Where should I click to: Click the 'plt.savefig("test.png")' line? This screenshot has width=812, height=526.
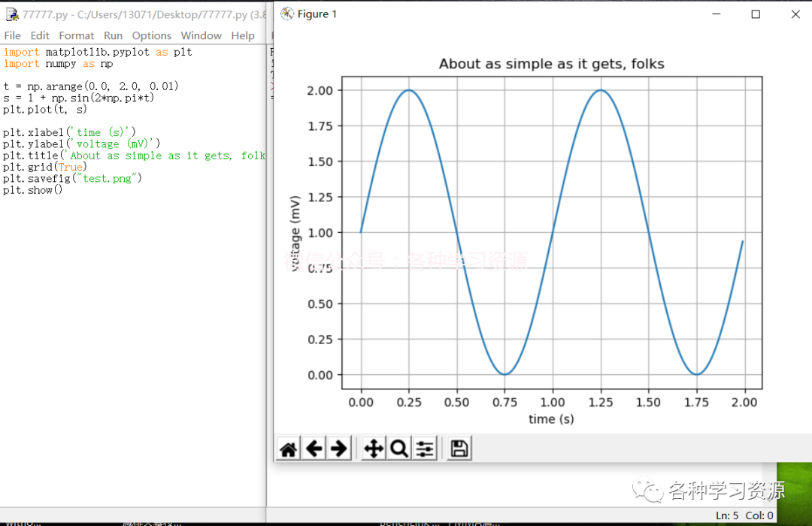[72, 178]
